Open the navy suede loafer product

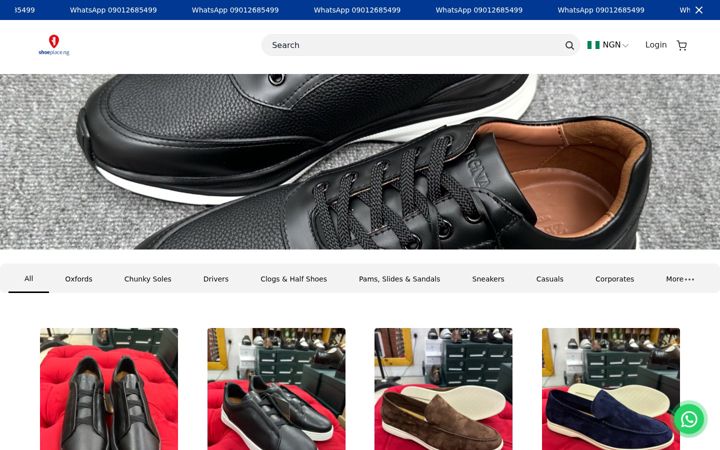611,389
